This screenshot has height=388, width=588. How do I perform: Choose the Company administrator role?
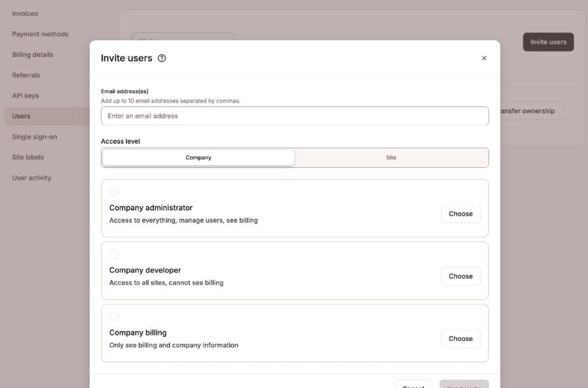[461, 213]
